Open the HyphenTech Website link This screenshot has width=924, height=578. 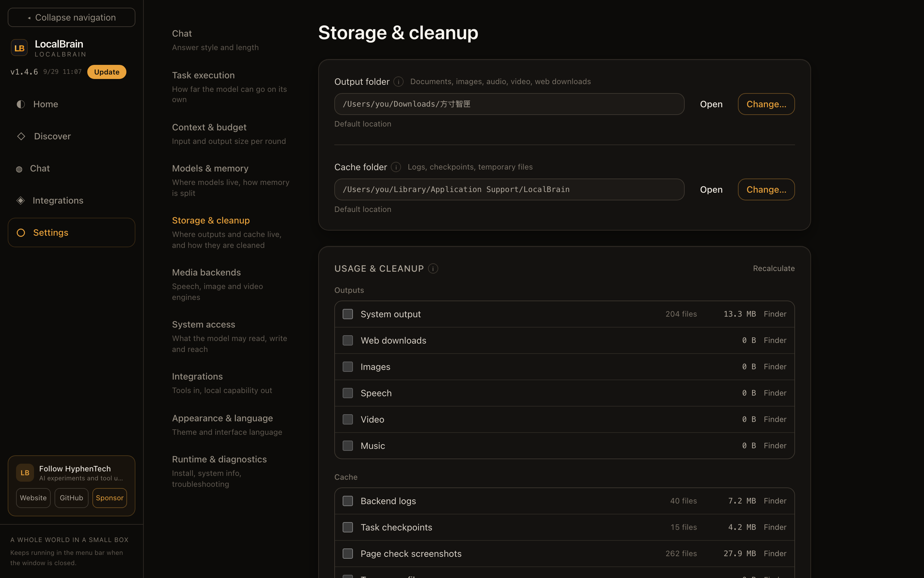[x=33, y=498]
